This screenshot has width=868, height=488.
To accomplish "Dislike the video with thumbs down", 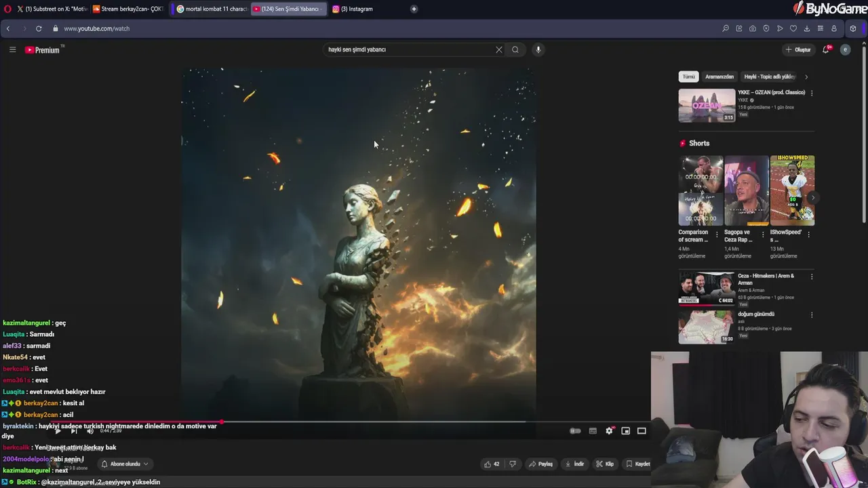I will click(x=513, y=464).
